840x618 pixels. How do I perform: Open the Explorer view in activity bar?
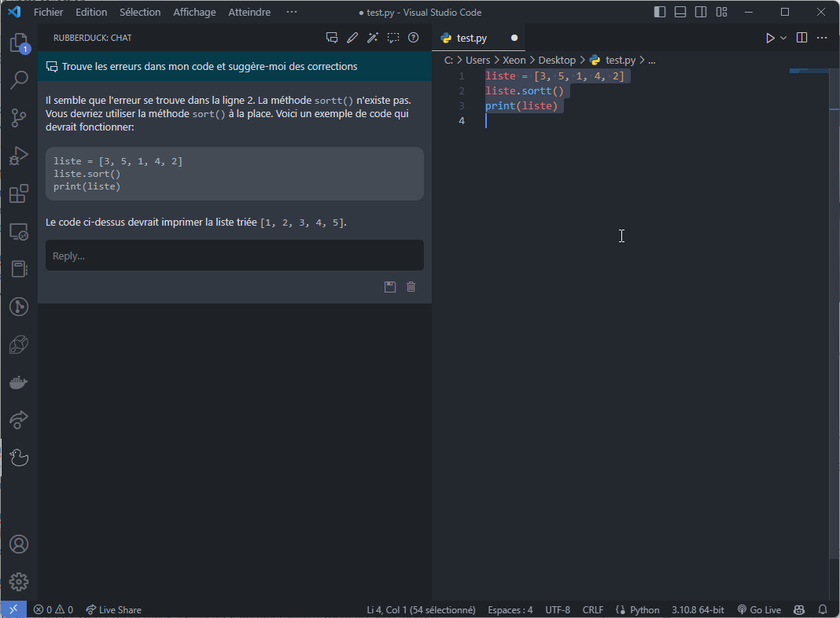(20, 42)
